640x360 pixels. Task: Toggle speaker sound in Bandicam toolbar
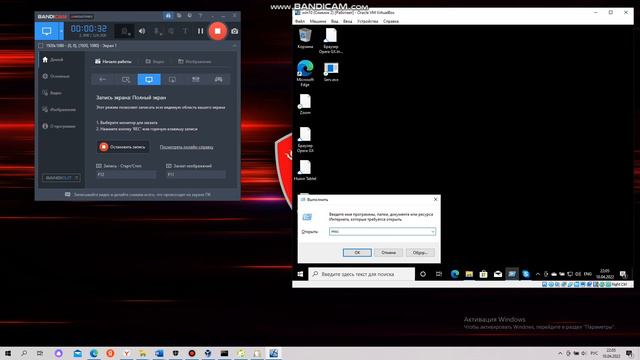[142, 31]
